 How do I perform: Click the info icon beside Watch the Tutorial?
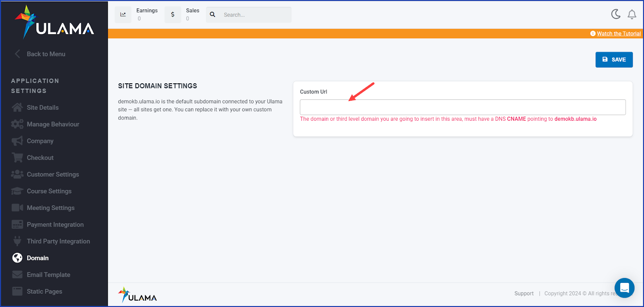(593, 33)
